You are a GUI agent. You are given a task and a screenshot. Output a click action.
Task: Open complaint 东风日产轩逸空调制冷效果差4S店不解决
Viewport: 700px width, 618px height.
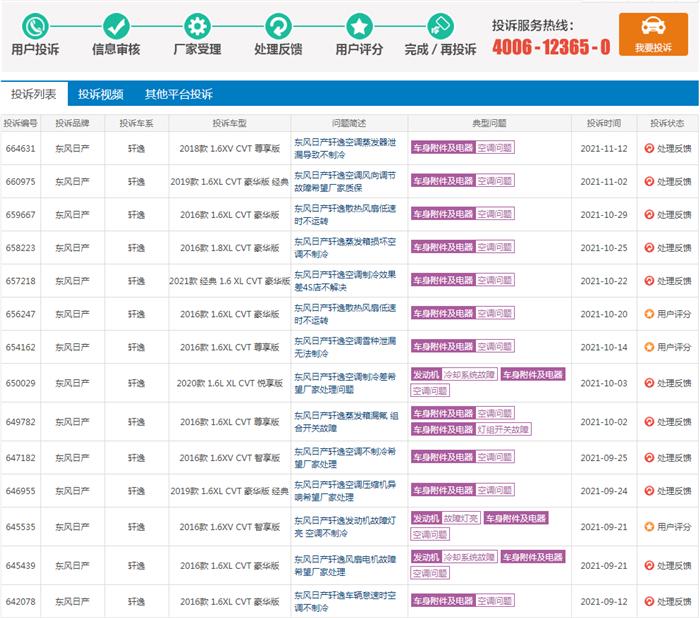click(x=345, y=280)
